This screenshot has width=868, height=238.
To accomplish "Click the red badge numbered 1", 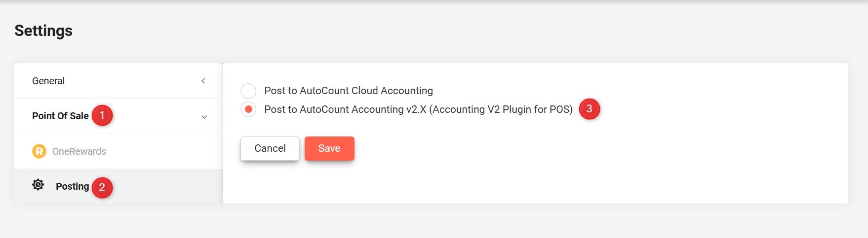I will [x=102, y=115].
